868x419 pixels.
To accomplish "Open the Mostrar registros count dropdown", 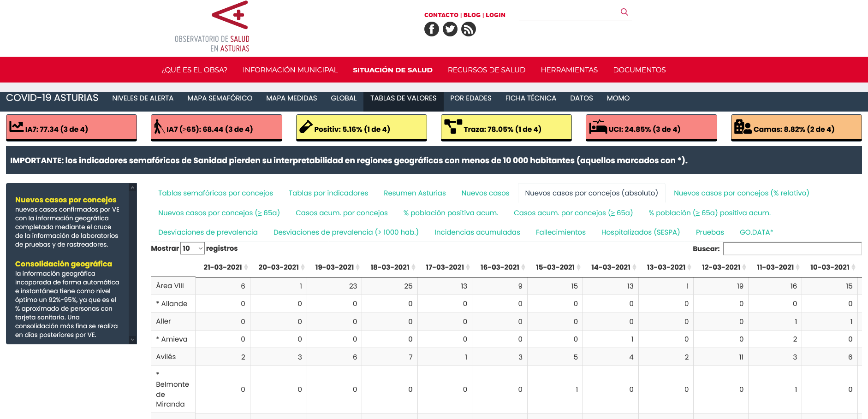I will [x=192, y=248].
